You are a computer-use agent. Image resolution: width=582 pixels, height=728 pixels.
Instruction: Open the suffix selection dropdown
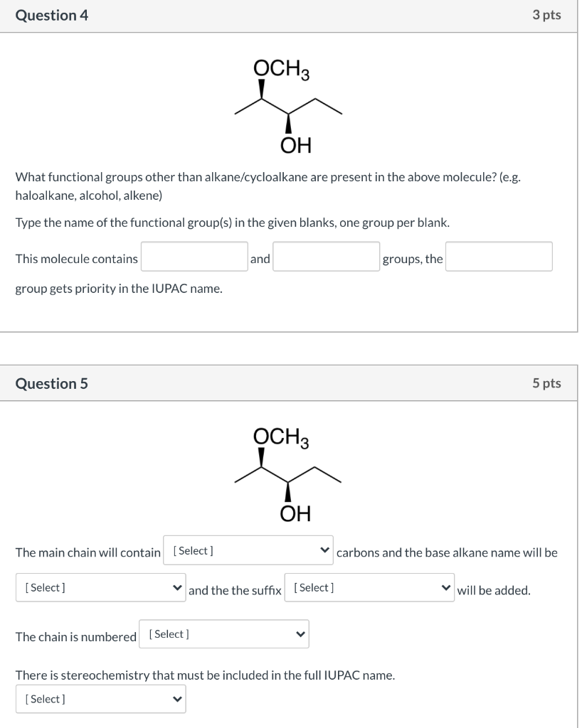[x=369, y=588]
